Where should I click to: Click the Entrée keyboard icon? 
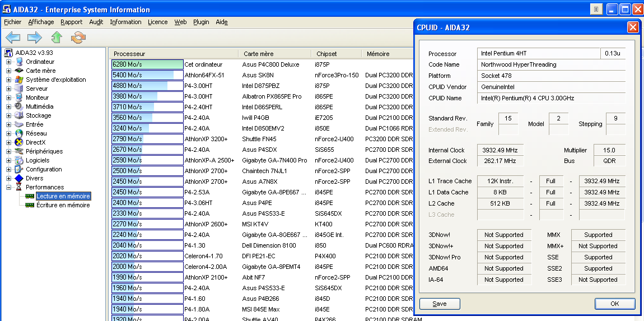point(19,124)
